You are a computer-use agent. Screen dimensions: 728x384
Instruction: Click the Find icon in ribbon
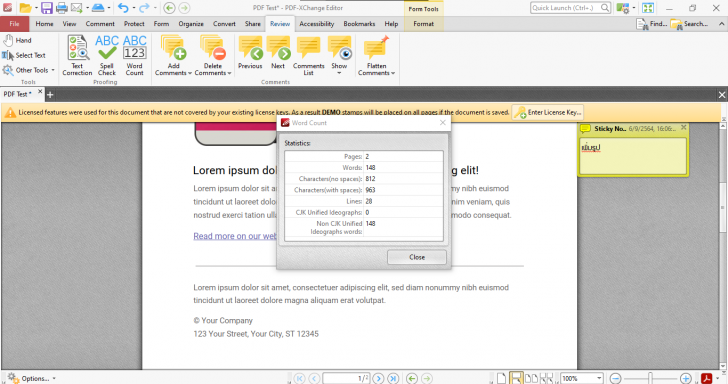pos(651,24)
